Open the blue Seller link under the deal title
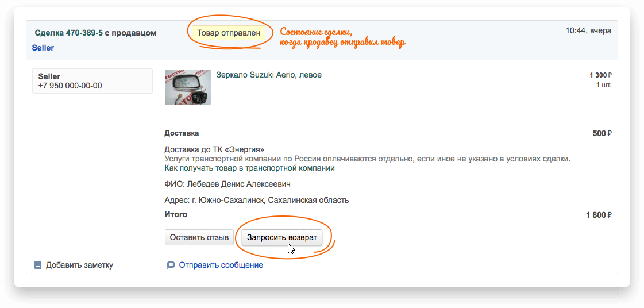The height and width of the screenshot is (308, 644). click(x=43, y=48)
